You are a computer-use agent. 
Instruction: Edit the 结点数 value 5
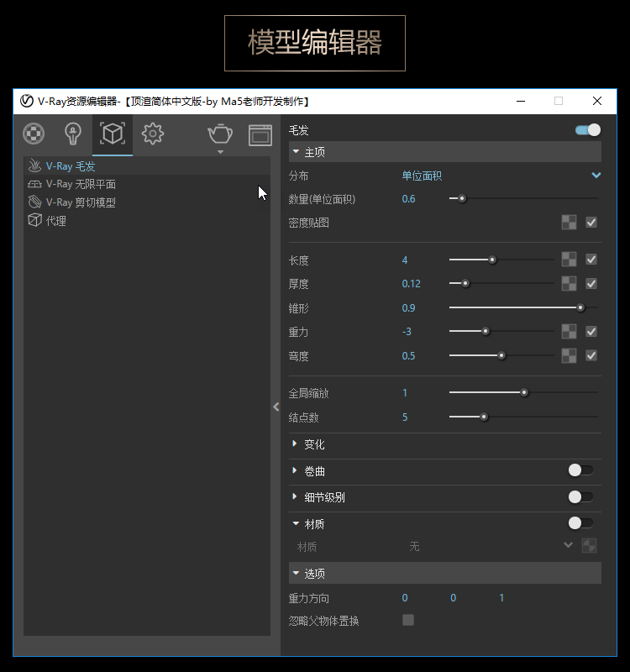click(405, 417)
